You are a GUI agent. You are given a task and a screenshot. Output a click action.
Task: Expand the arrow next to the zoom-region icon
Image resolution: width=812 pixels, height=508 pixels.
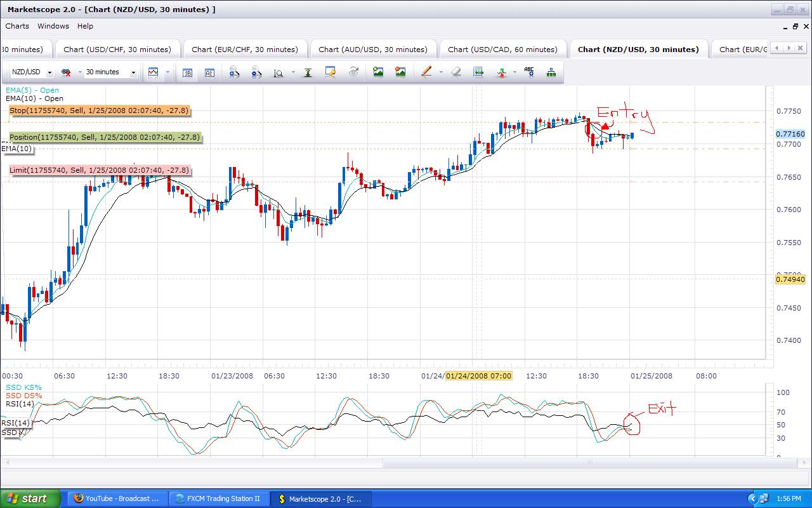tap(293, 72)
